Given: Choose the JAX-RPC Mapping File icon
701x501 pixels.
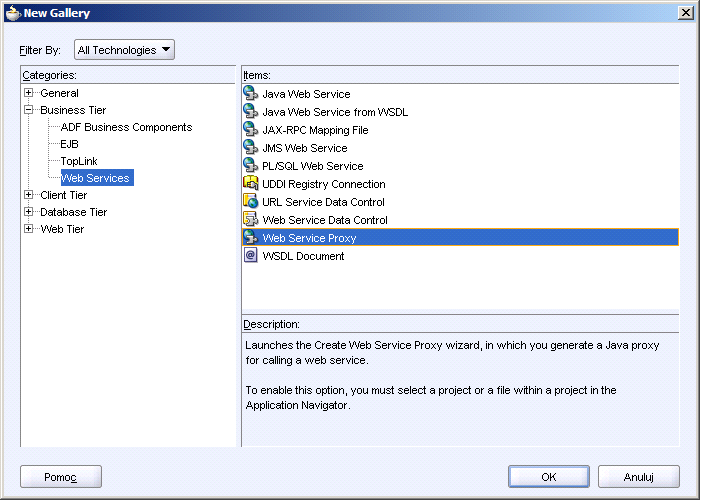Looking at the screenshot, I should (x=250, y=130).
